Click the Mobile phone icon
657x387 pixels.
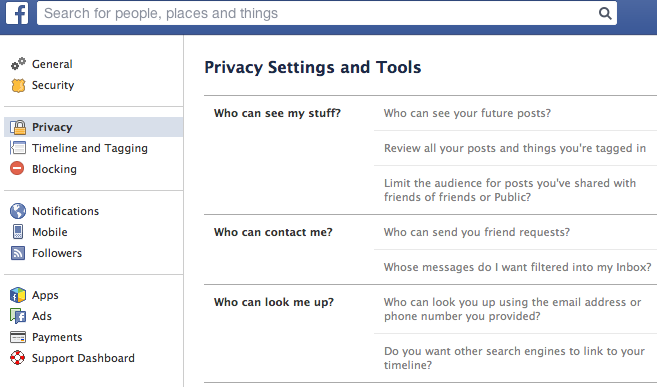[18, 232]
